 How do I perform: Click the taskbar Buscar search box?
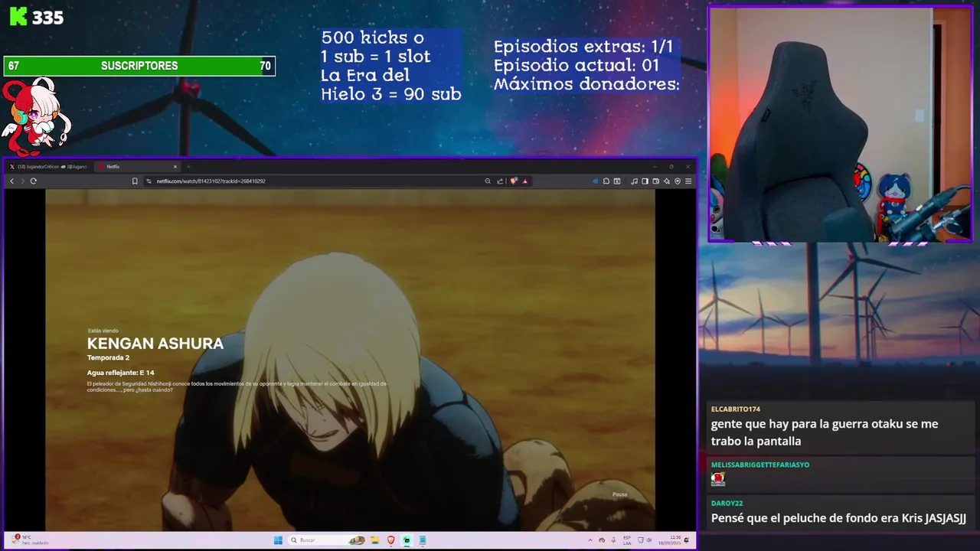(327, 540)
